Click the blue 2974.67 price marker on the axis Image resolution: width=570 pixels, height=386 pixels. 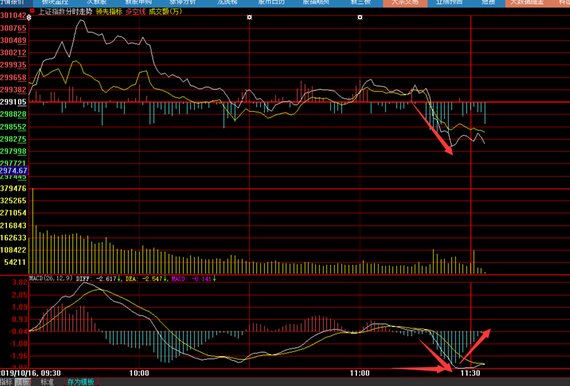pos(14,171)
